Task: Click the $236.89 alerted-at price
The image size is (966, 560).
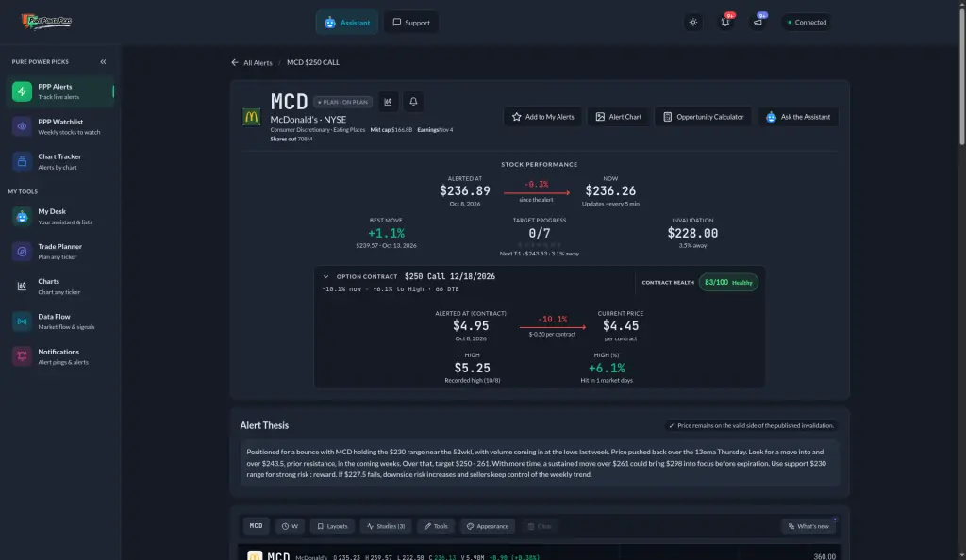Action: click(x=464, y=190)
